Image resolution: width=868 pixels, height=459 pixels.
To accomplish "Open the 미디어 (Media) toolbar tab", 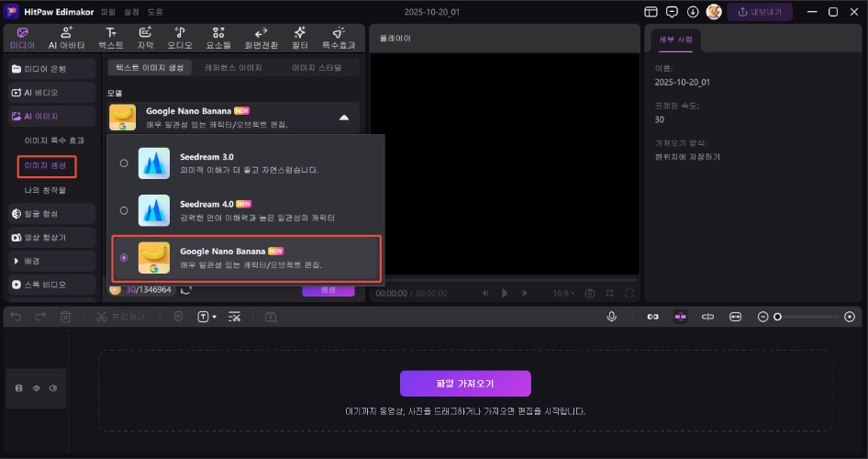I will click(x=23, y=39).
